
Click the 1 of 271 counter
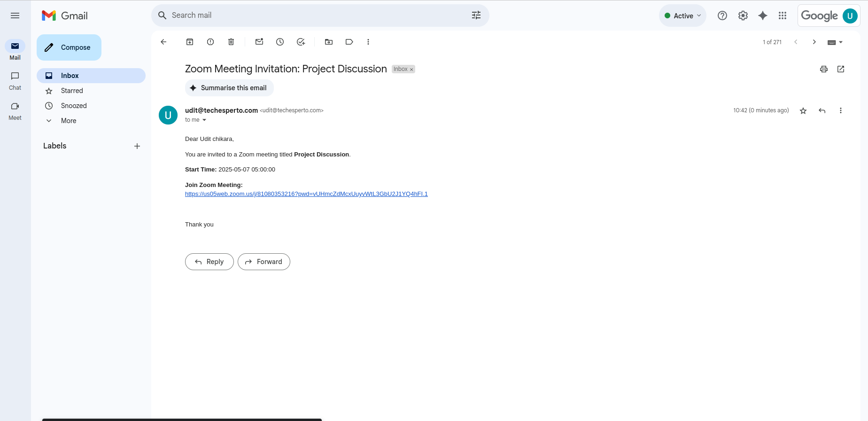[x=772, y=42]
